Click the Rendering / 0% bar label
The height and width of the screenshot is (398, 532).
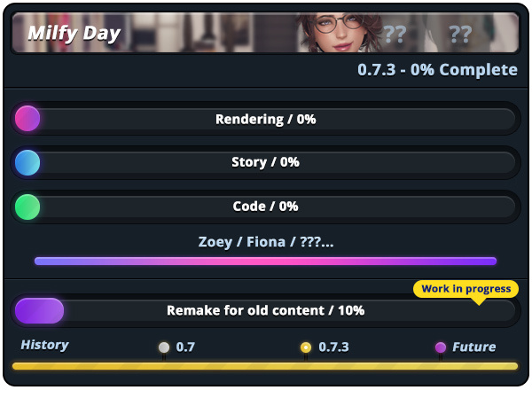pos(266,119)
